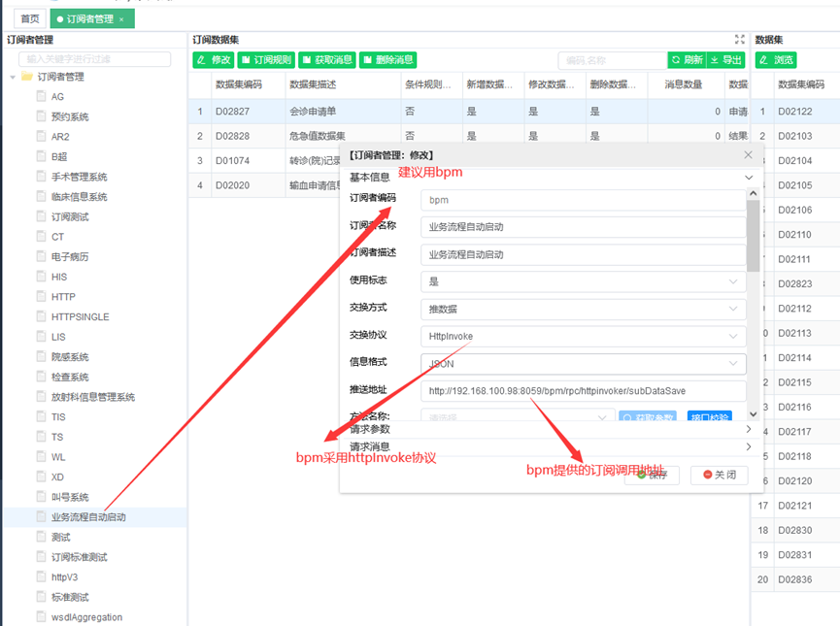Select wsdlAggregation in the tree
The height and width of the screenshot is (626, 840).
coord(86,617)
